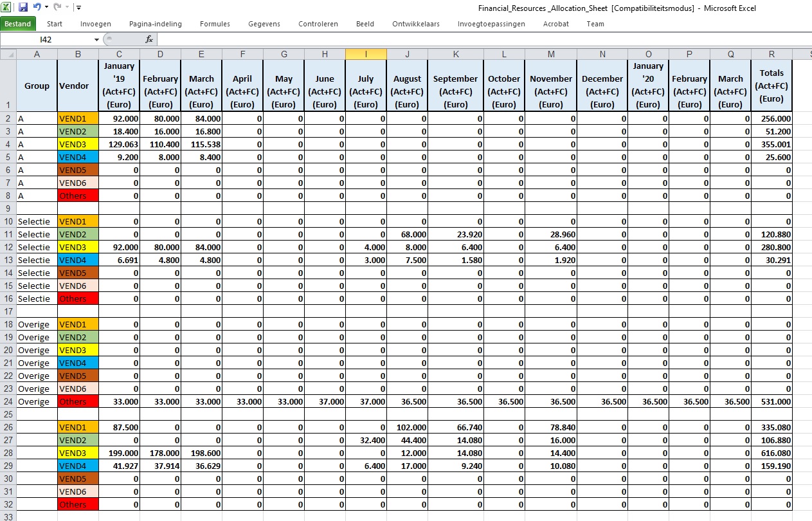Select the Ontwikkelaars ribbon tab
The height and width of the screenshot is (521, 812).
coord(416,24)
